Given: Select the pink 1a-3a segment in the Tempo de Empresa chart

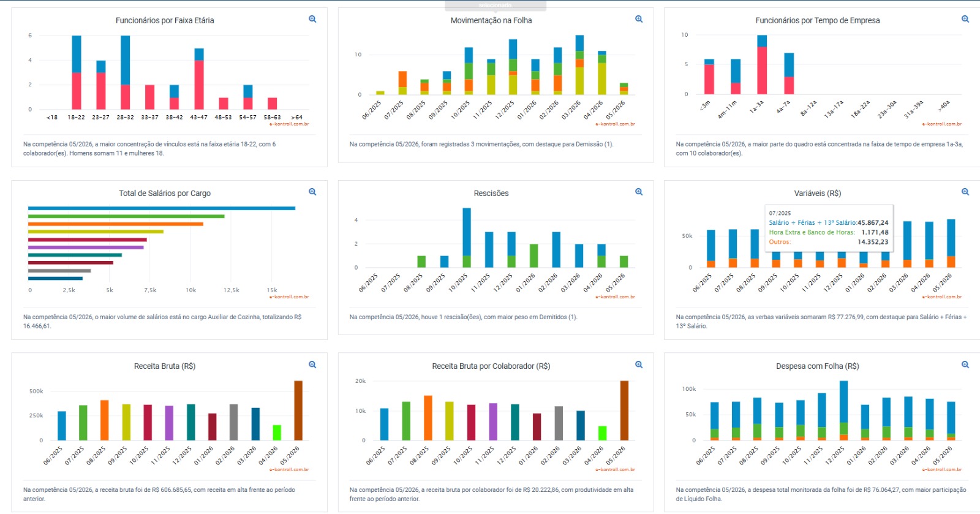Looking at the screenshot, I should coord(762,70).
